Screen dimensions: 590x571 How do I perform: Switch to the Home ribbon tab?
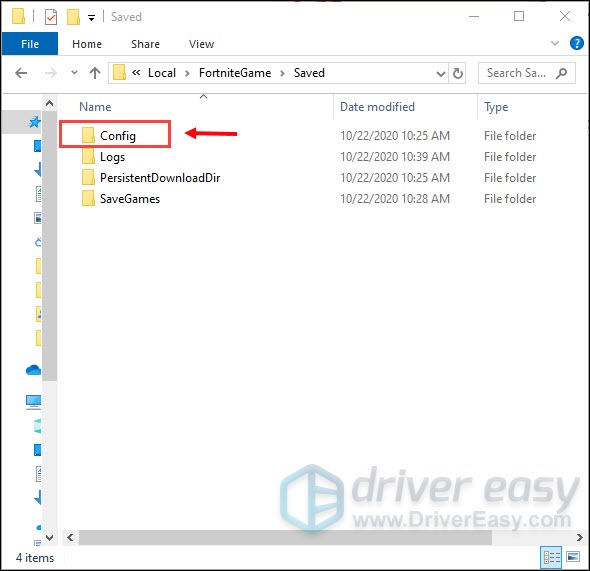(x=87, y=44)
